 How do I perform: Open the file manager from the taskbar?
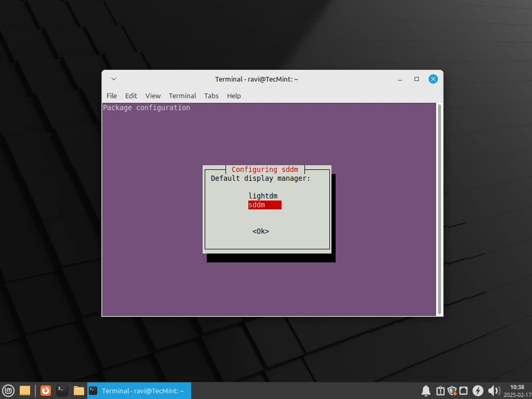pyautogui.click(x=78, y=390)
